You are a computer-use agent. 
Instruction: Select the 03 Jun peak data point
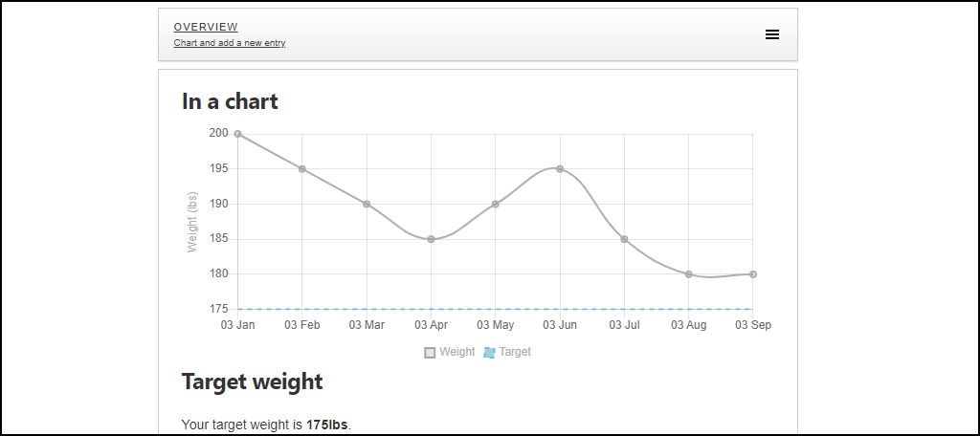[x=559, y=168]
